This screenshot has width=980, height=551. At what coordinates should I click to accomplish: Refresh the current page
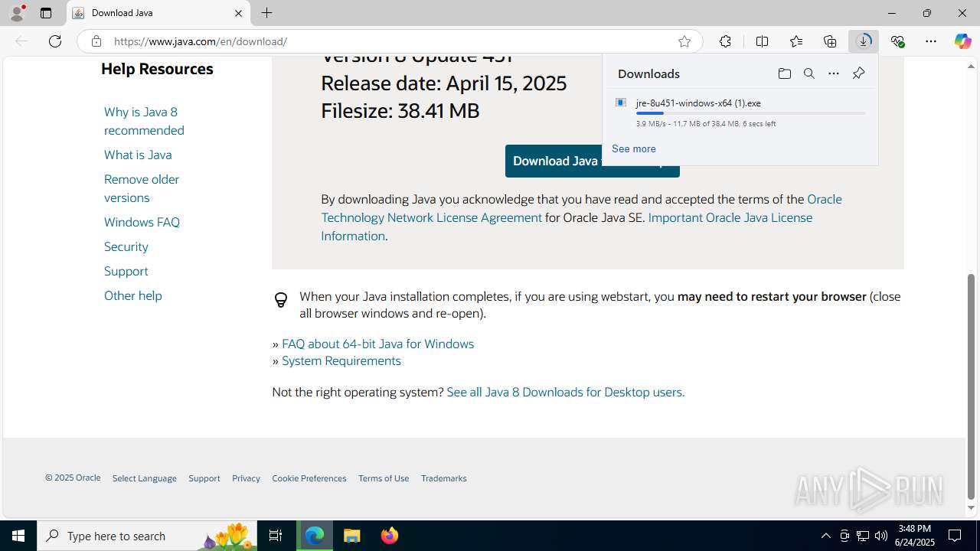(x=55, y=41)
